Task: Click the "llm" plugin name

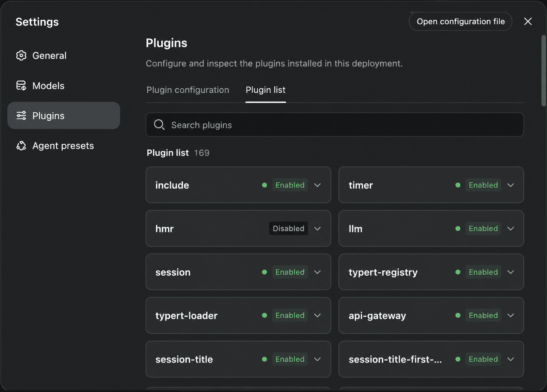Action: [355, 228]
